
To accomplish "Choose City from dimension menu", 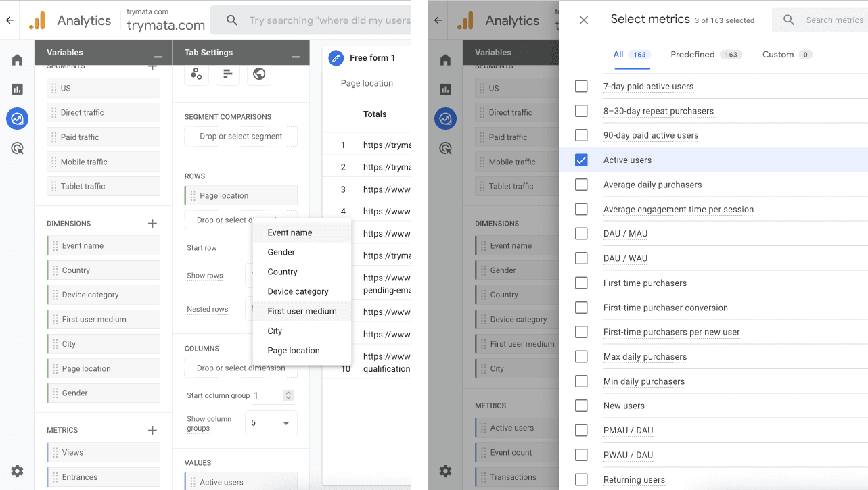I will pyautogui.click(x=302, y=330).
